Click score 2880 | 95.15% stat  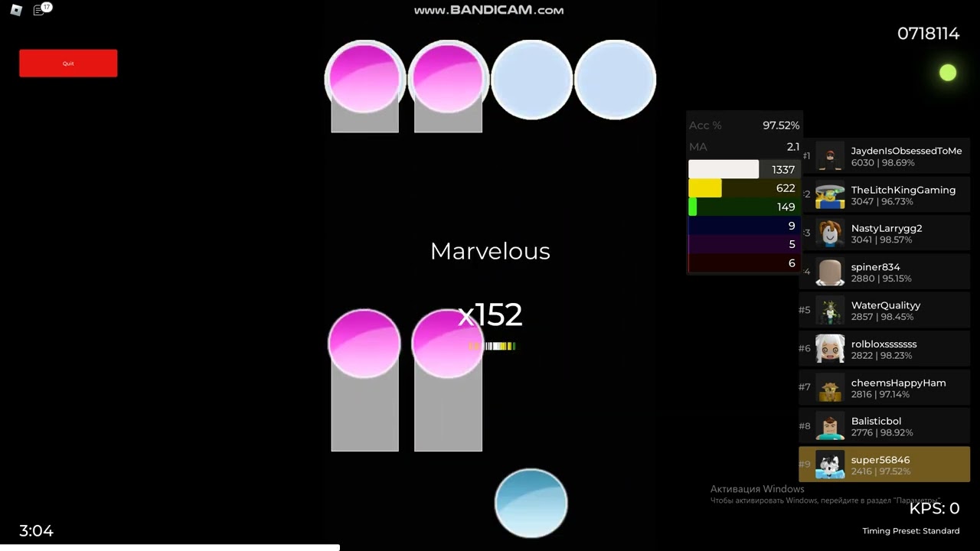coord(881,279)
